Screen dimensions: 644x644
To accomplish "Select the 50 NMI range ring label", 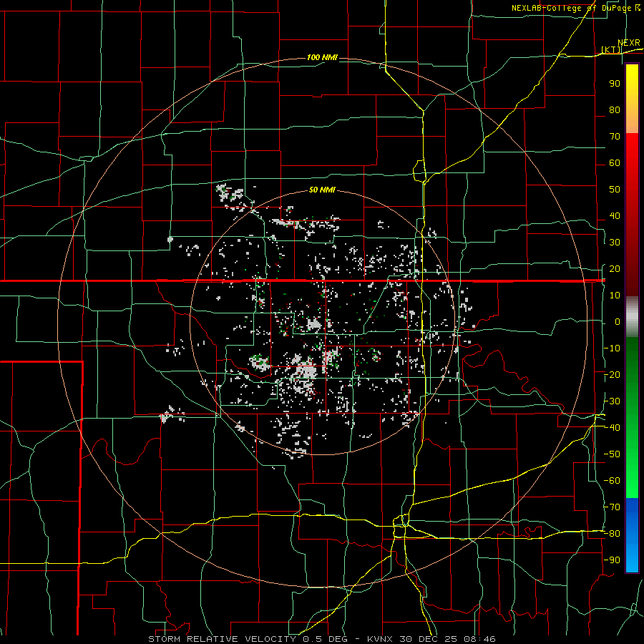I will [322, 190].
